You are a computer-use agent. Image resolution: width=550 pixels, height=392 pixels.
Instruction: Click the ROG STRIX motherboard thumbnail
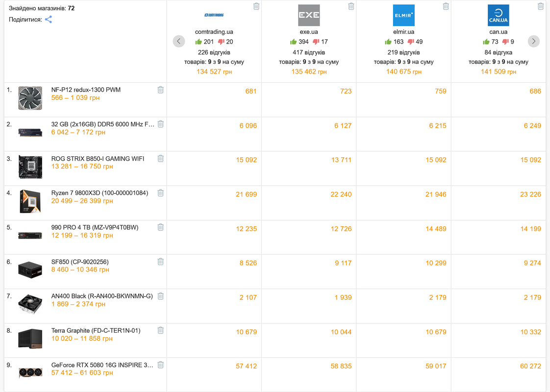pos(30,167)
